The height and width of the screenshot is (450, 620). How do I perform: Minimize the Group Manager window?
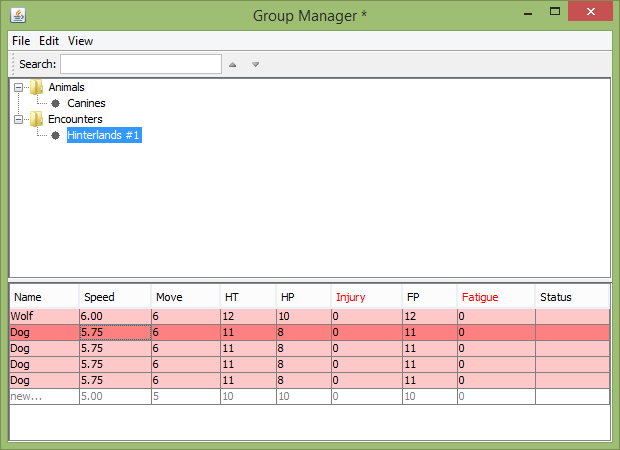point(527,12)
